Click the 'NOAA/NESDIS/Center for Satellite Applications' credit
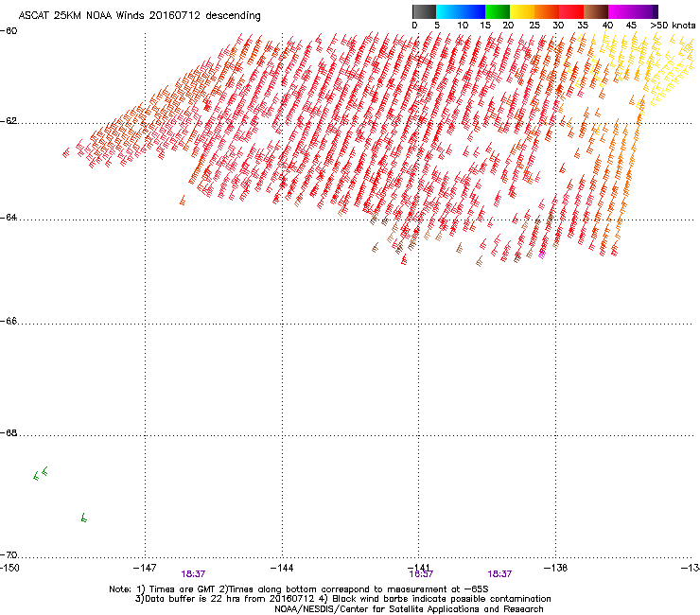 409,609
